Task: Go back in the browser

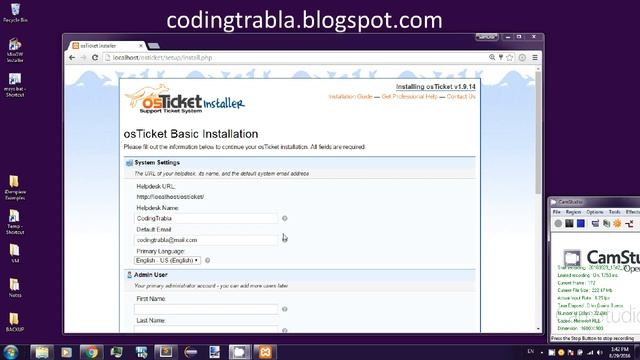Action: [x=72, y=58]
